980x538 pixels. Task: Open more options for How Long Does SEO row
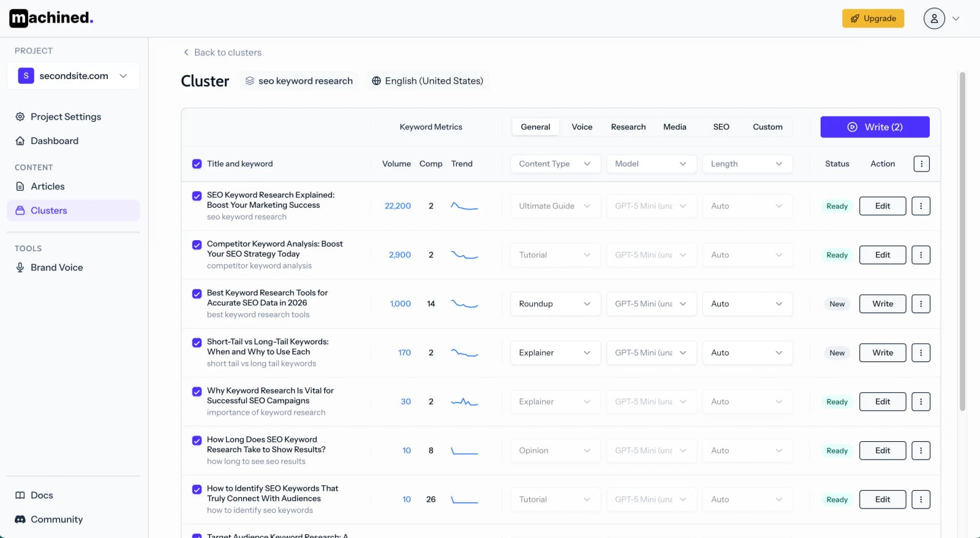[921, 451]
